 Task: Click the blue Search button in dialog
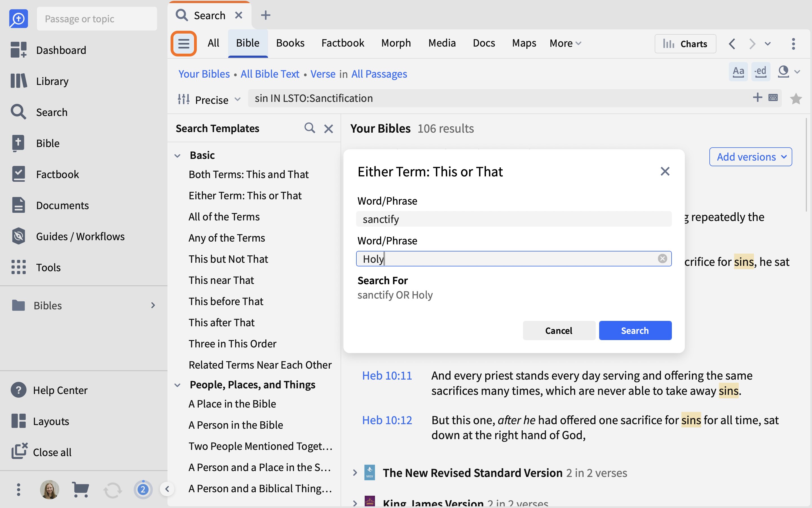coord(635,330)
